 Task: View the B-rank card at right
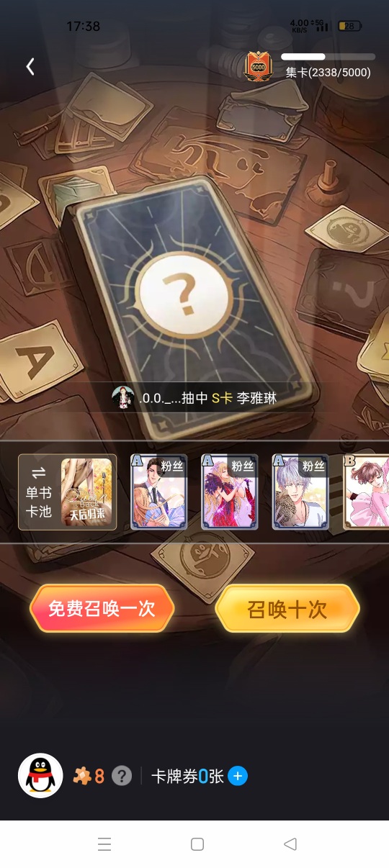(366, 492)
